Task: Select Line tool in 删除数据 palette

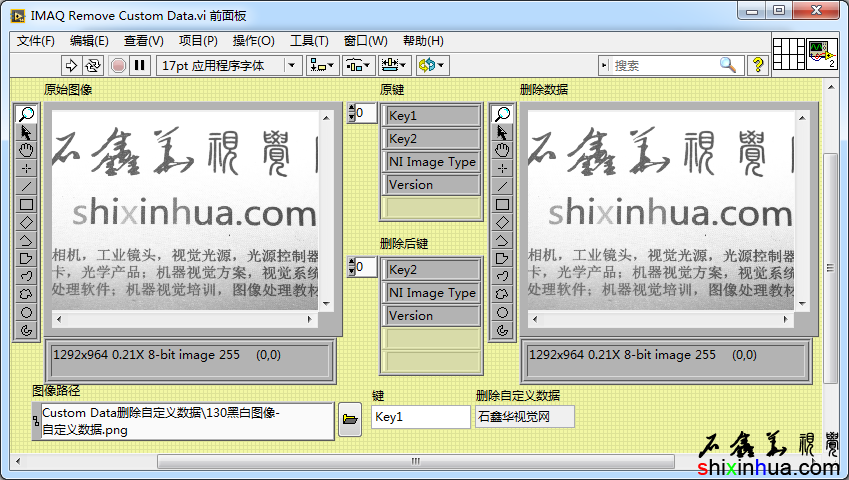Action: [502, 186]
